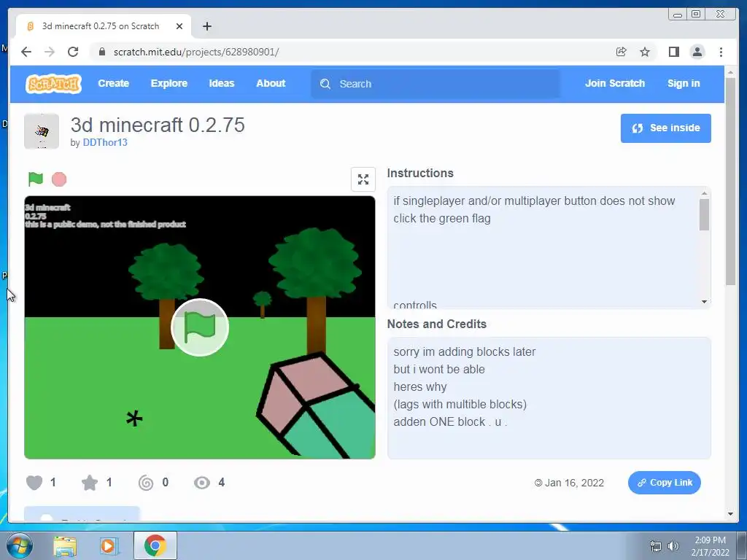
Task: Click Join Scratch link
Action: 614,83
